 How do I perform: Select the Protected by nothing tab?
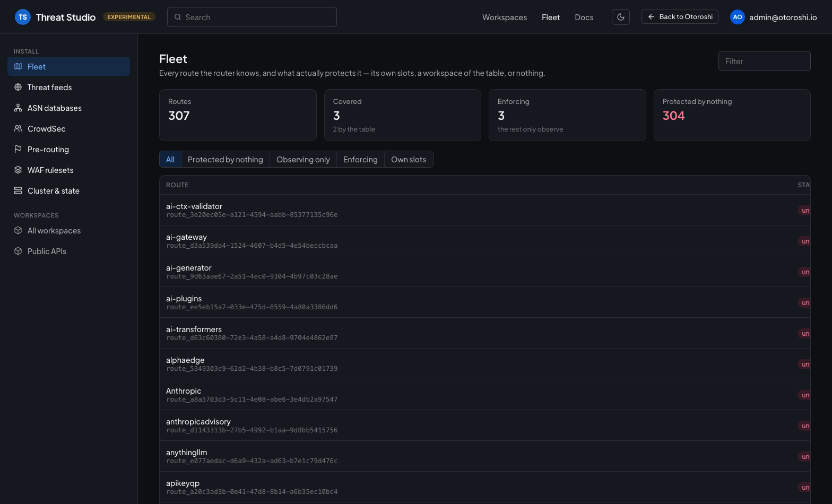[x=226, y=159]
